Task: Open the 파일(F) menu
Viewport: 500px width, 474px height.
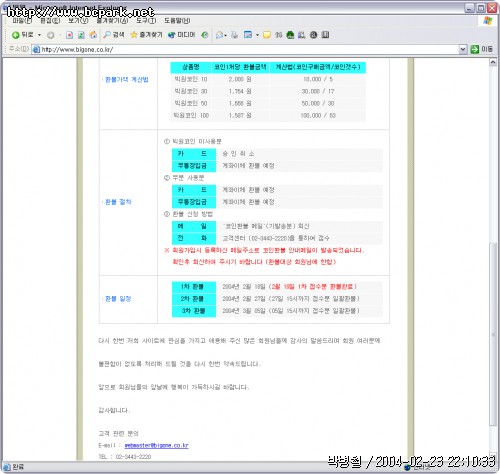Action: 22,21
